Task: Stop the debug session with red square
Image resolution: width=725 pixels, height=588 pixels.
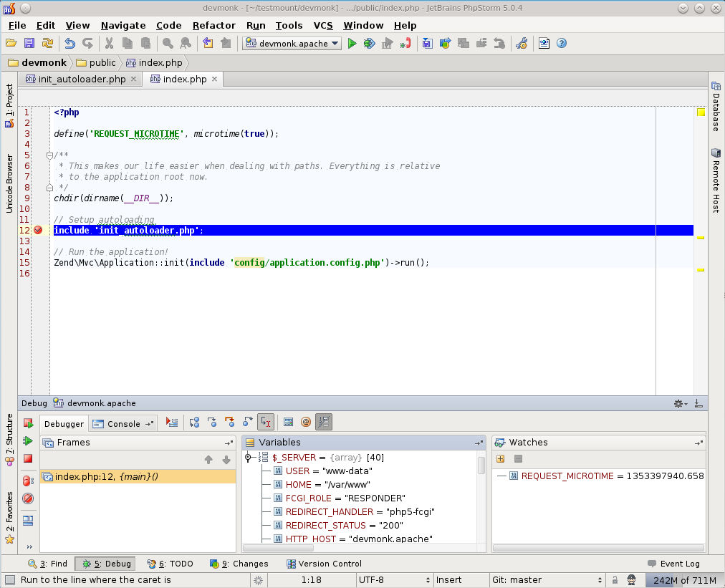Action: (x=28, y=458)
